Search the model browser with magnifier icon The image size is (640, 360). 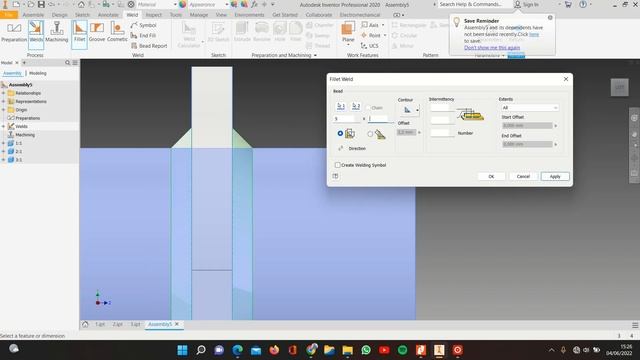pyautogui.click(x=67, y=62)
